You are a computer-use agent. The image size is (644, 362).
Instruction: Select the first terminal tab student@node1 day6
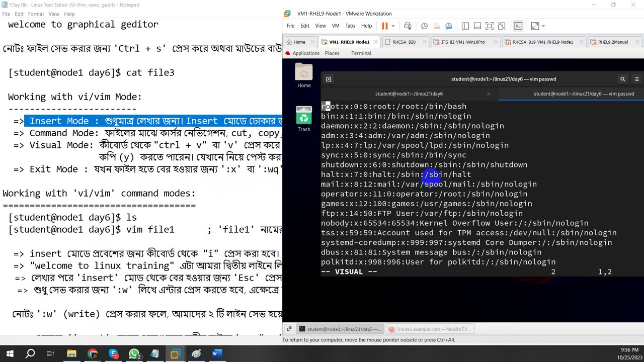coord(409,94)
